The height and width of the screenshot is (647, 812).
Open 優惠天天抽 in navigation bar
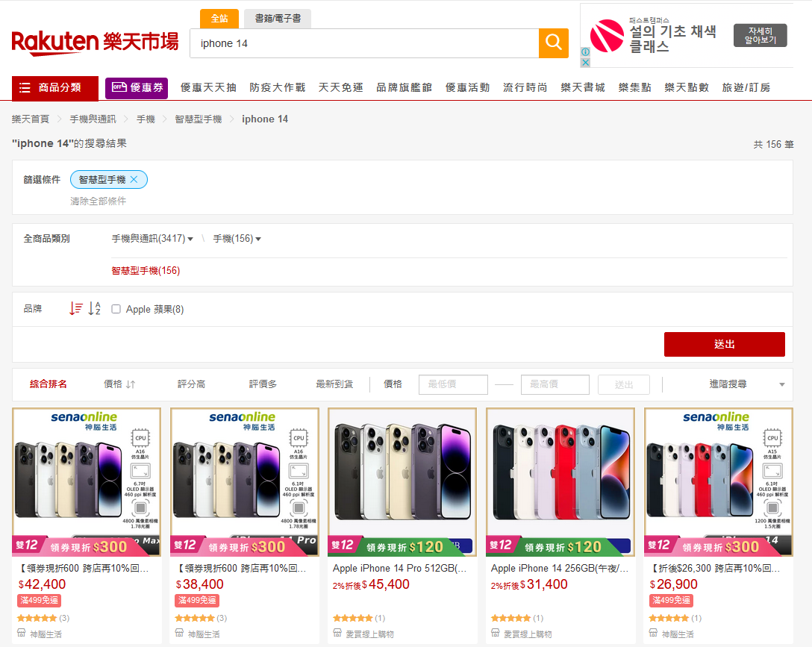[208, 87]
